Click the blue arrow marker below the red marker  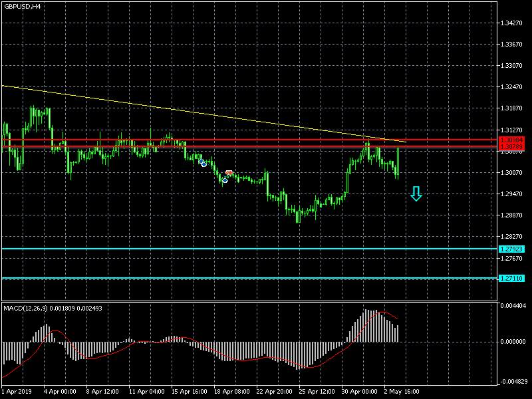[x=225, y=180]
